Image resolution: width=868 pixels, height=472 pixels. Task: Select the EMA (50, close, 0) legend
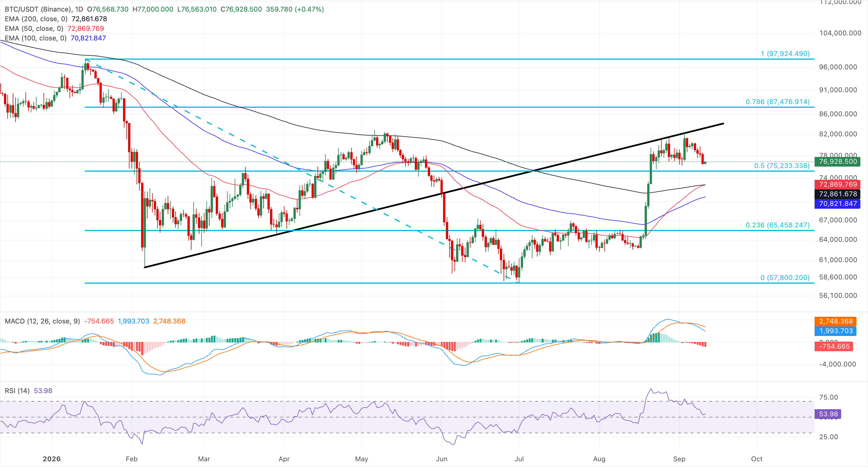34,28
